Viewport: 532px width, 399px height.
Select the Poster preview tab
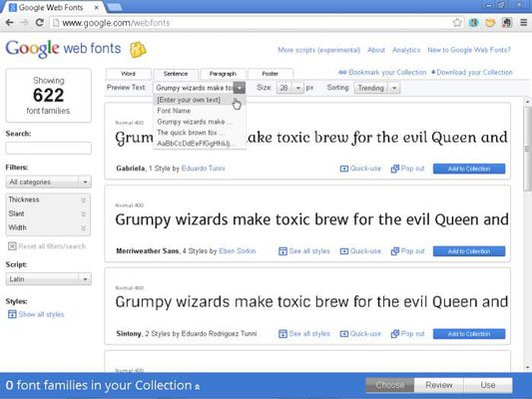270,74
